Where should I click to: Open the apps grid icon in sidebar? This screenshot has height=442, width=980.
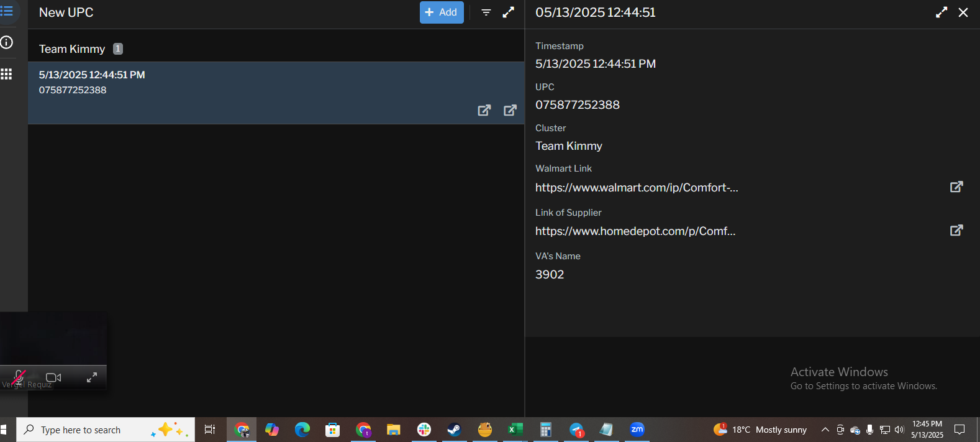7,74
